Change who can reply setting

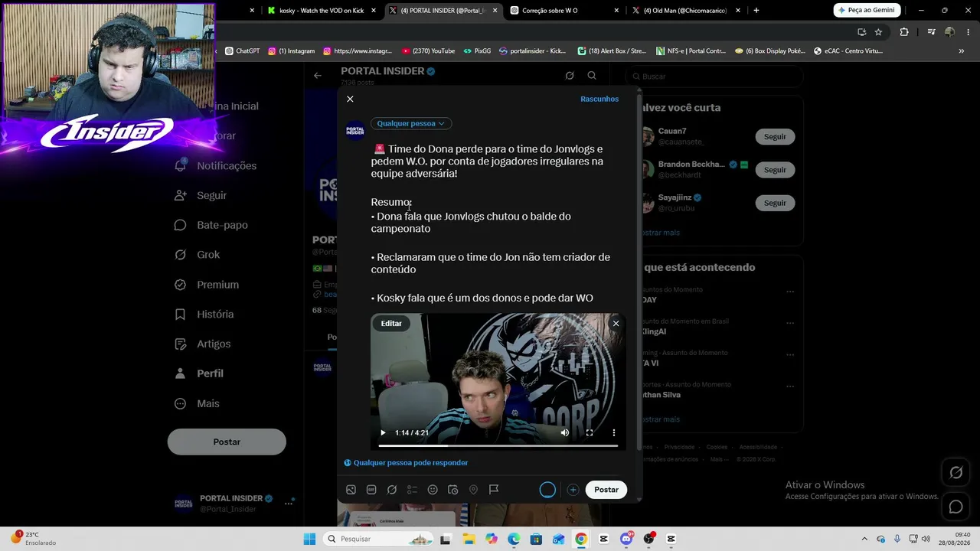(x=406, y=462)
